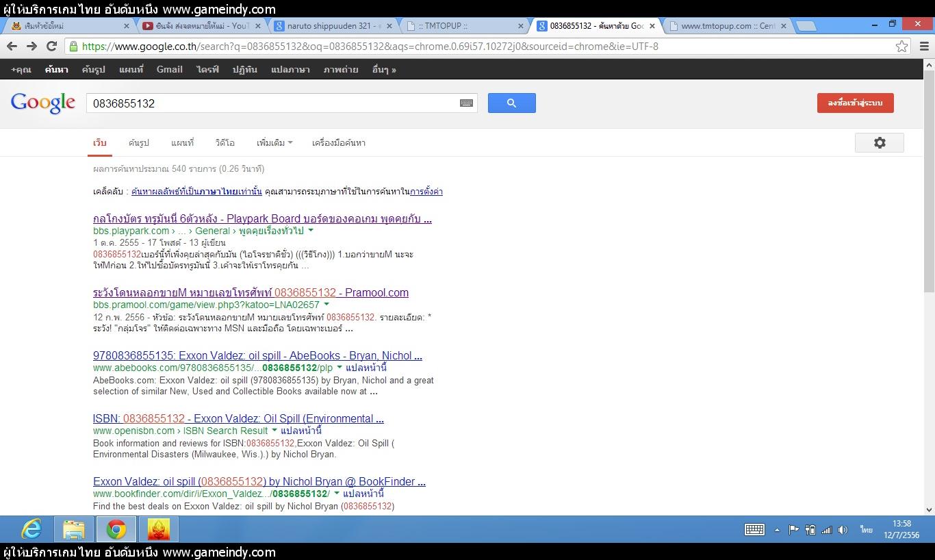Reload the page with the refresh icon
This screenshot has width=935, height=560.
(51, 47)
